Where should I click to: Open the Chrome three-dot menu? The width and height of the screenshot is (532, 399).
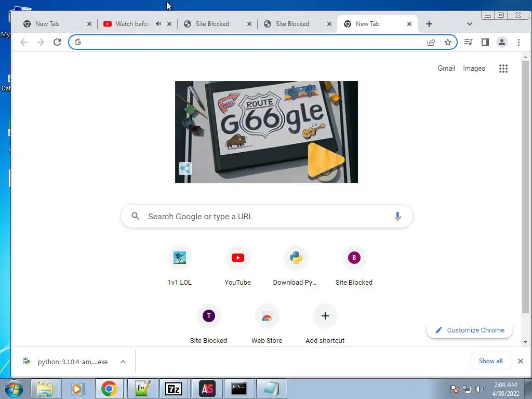click(x=518, y=42)
